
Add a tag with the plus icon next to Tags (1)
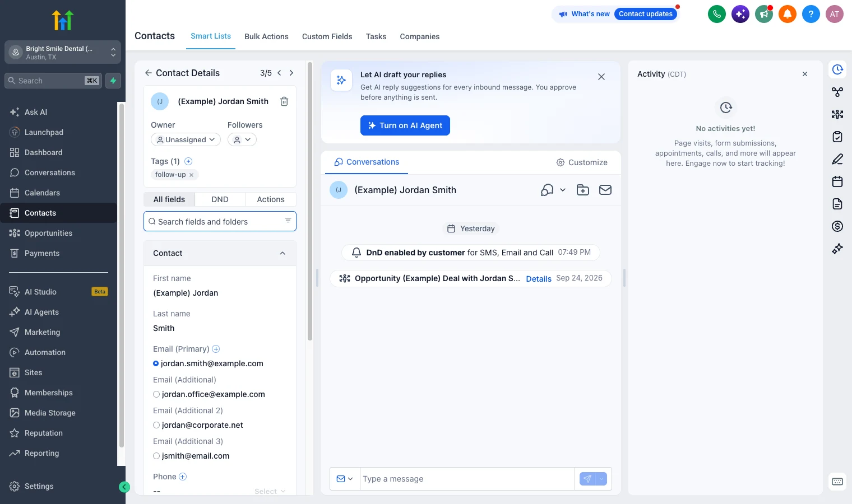point(188,161)
